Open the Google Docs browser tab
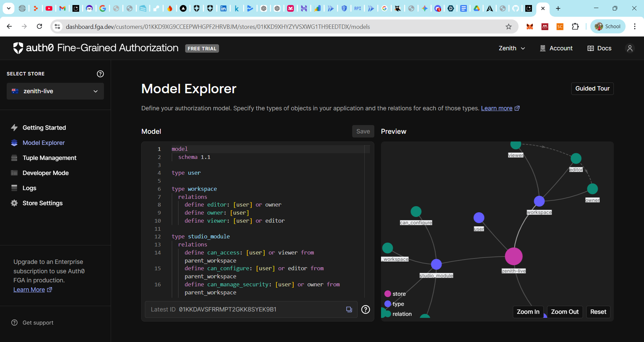 coord(464,8)
